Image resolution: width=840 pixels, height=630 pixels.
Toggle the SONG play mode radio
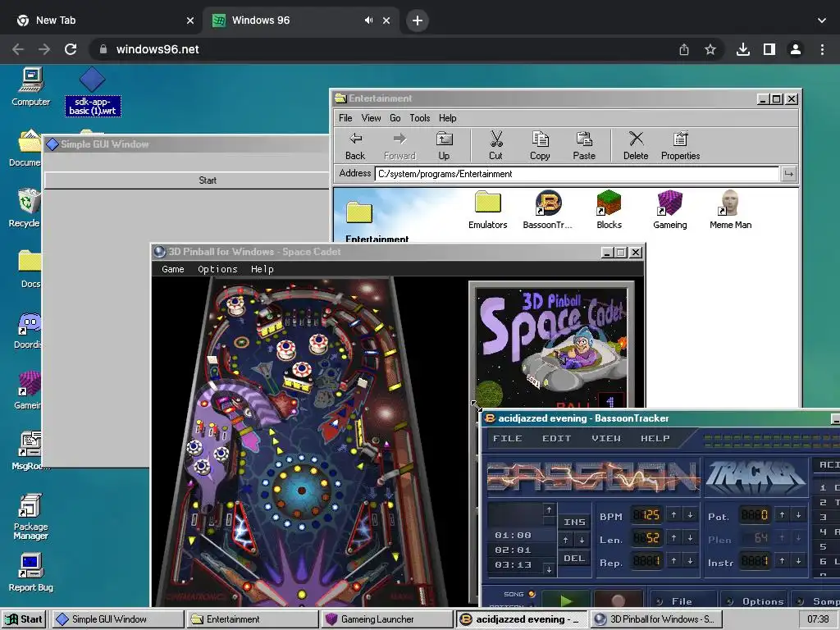pyautogui.click(x=532, y=594)
